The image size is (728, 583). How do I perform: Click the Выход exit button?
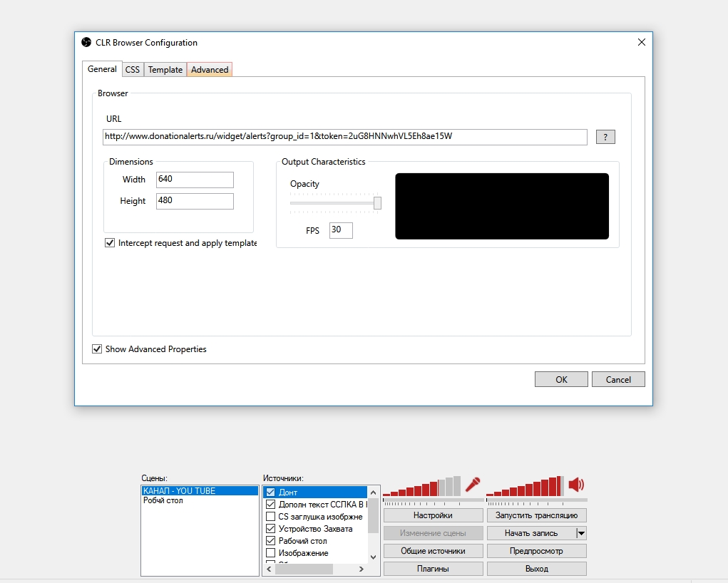coord(537,569)
